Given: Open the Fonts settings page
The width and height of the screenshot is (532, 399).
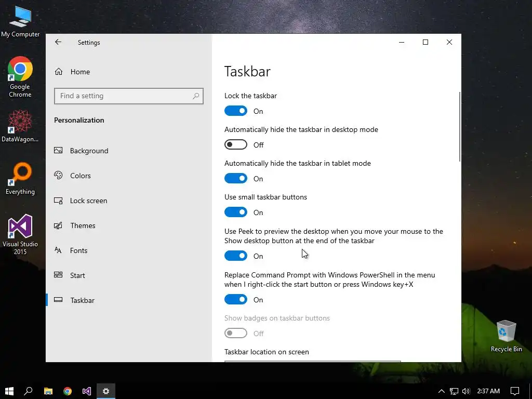Looking at the screenshot, I should pyautogui.click(x=129, y=250).
